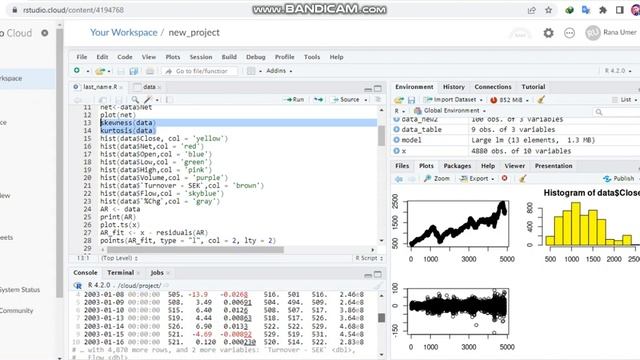
Task: Switch to the History tab
Action: pyautogui.click(x=453, y=87)
